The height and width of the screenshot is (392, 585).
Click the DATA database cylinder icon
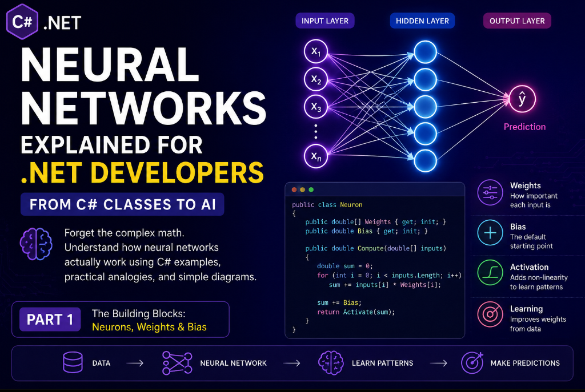pyautogui.click(x=73, y=362)
